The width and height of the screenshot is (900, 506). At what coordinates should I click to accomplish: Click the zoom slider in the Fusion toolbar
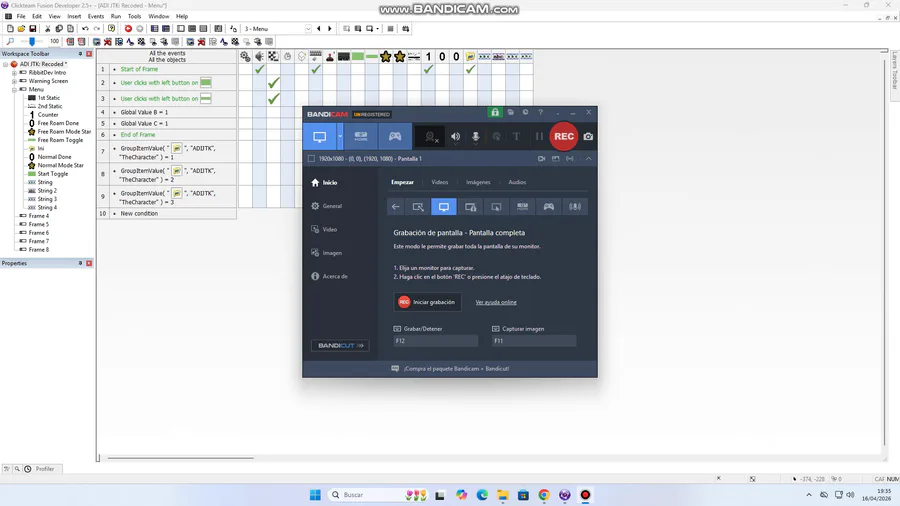click(32, 41)
